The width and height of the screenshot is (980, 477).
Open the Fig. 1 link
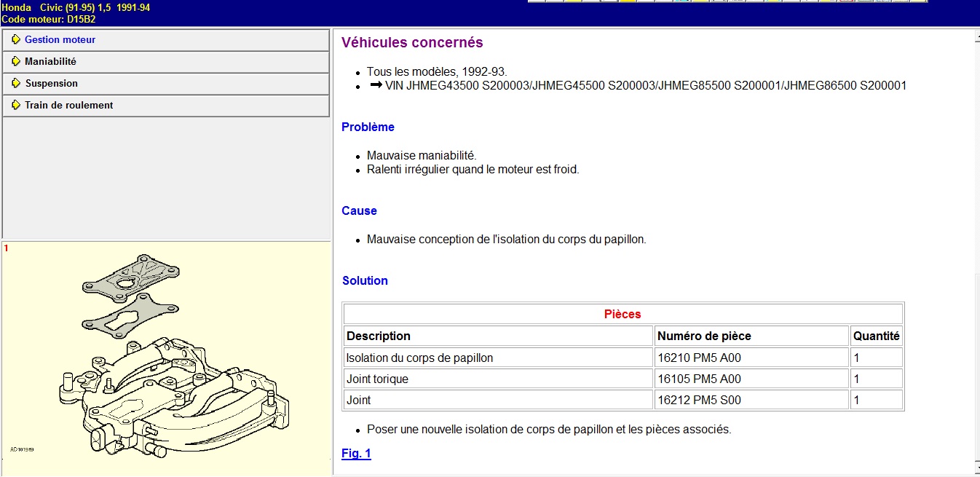point(356,454)
